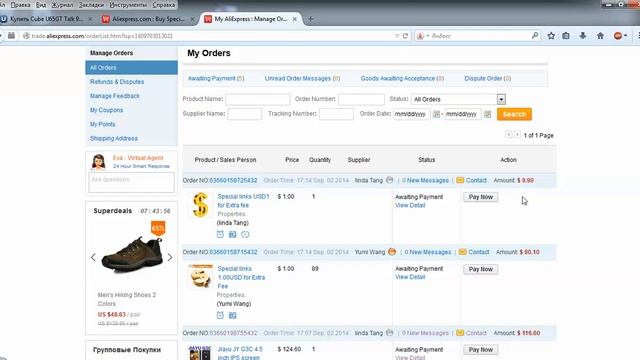Viewport: 640px width, 360px height.
Task: Open Refunds & Disputes link
Action: [117, 82]
